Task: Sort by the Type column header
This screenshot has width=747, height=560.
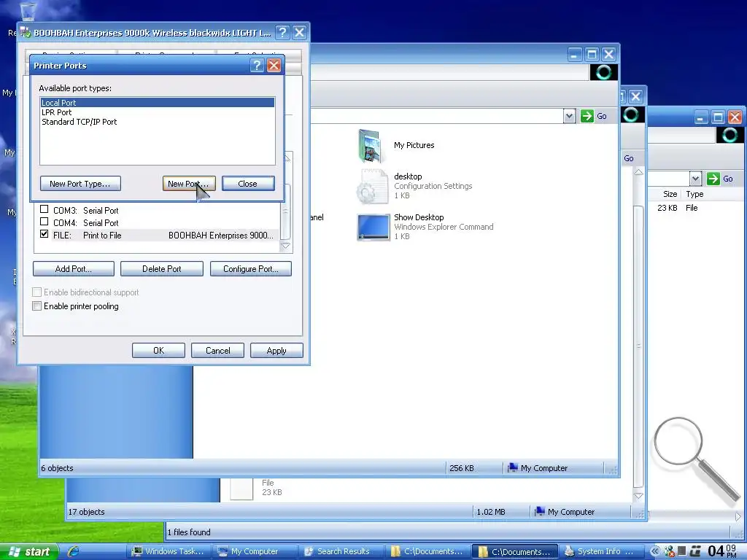Action: coord(694,194)
